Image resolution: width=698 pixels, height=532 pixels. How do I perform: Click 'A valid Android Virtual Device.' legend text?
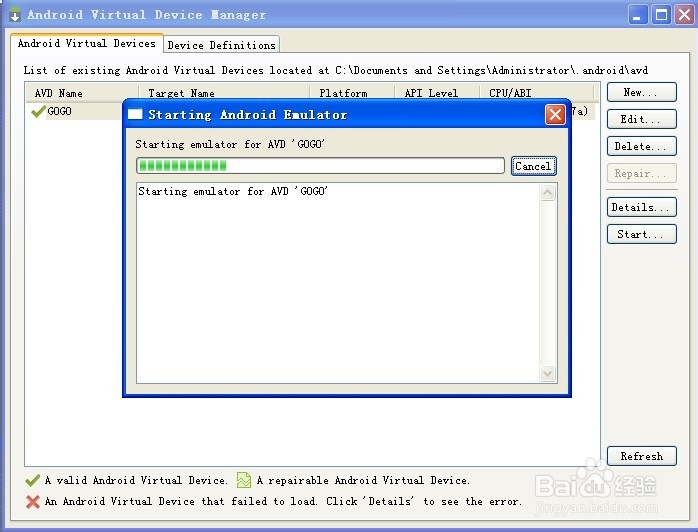tap(136, 480)
